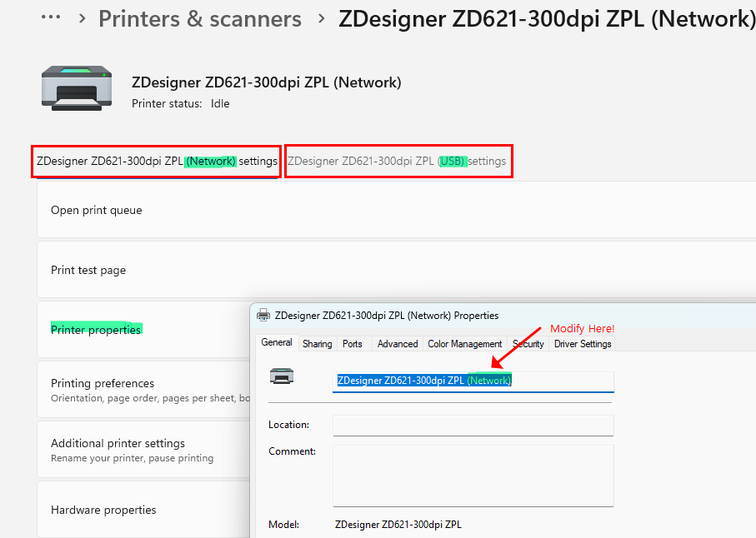Click the 'Printer status: Idle' text
This screenshot has width=756, height=538.
pos(180,103)
